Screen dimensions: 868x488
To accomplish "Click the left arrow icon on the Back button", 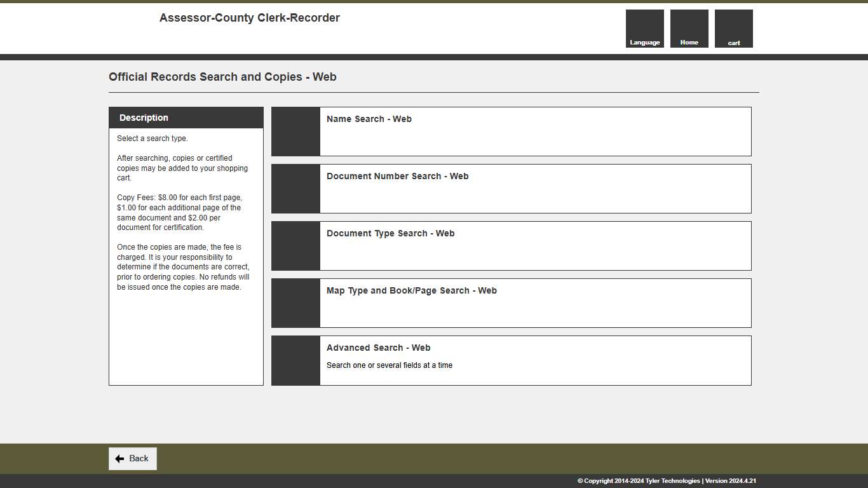I will tap(119, 459).
